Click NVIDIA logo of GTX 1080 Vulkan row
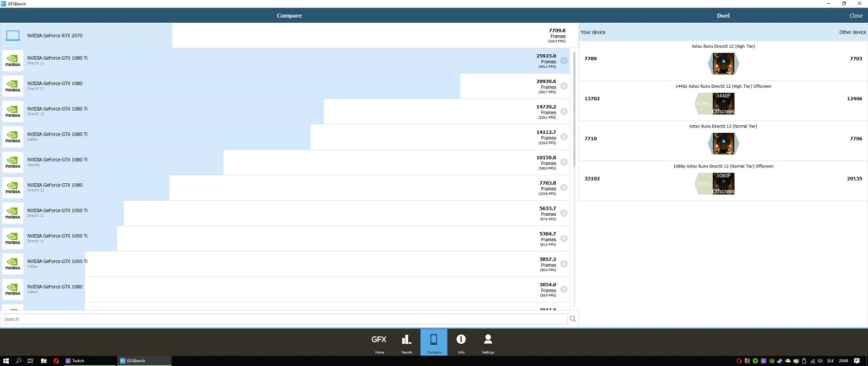The width and height of the screenshot is (868, 366). tap(13, 290)
